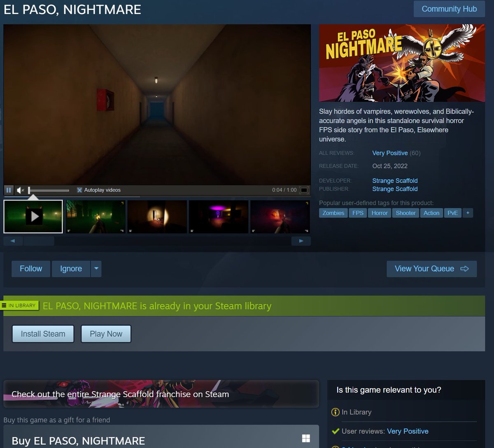Pause the trailer playback
The width and height of the screenshot is (494, 448).
point(9,190)
